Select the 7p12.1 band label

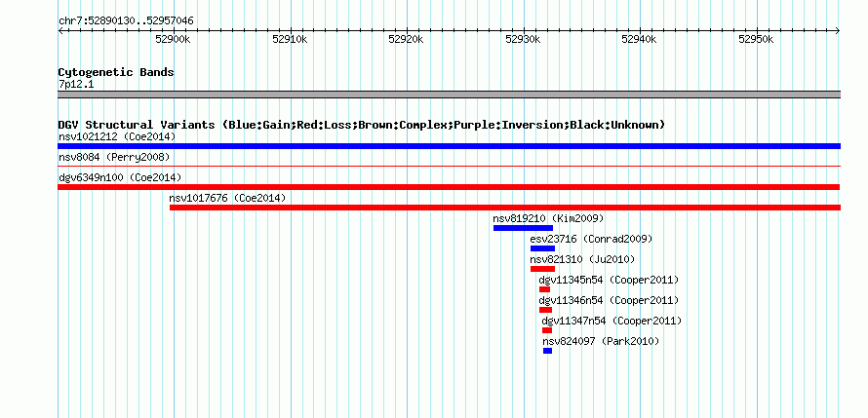click(76, 84)
